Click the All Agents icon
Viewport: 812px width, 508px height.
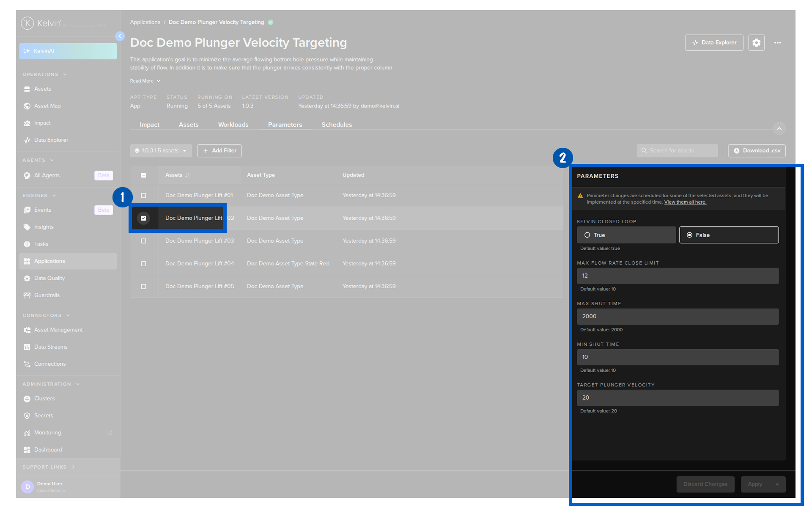(27, 176)
